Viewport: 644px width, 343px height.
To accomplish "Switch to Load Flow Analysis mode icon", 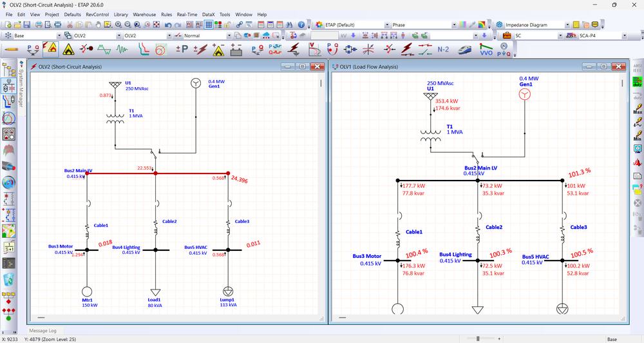I will tap(32, 50).
